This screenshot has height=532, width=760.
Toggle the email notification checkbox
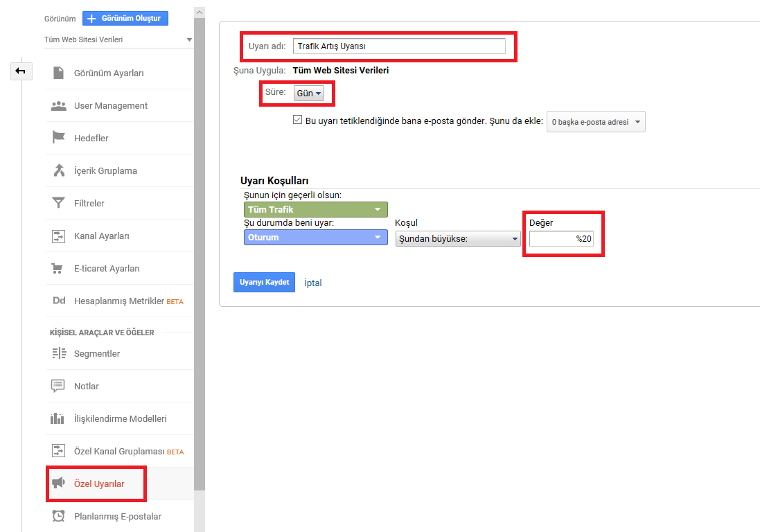click(x=298, y=120)
